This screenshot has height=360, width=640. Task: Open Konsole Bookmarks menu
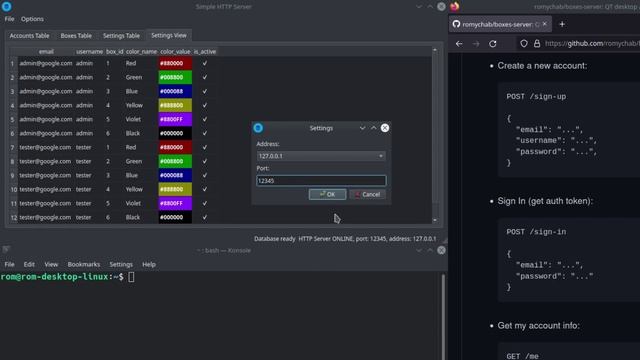click(84, 264)
